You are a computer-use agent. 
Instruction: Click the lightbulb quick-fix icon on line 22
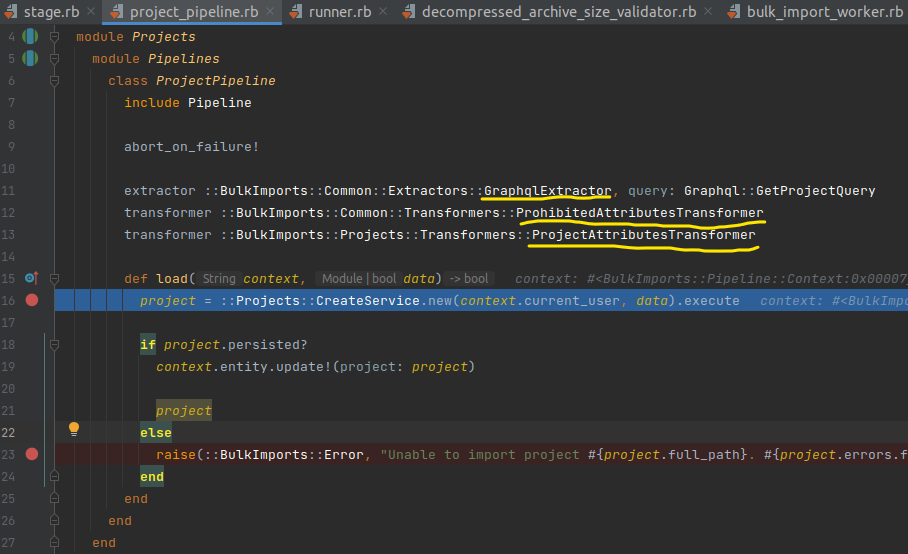(x=73, y=429)
